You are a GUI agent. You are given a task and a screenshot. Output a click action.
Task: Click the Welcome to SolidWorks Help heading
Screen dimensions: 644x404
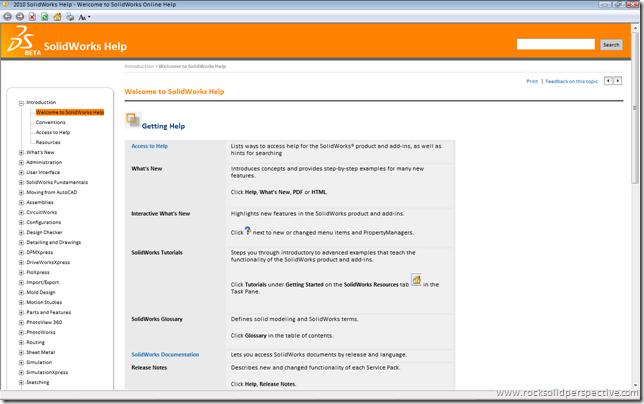pyautogui.click(x=174, y=92)
